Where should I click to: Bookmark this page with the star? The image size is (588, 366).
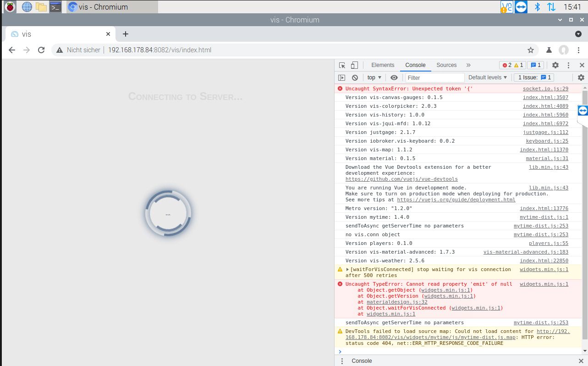[531, 50]
